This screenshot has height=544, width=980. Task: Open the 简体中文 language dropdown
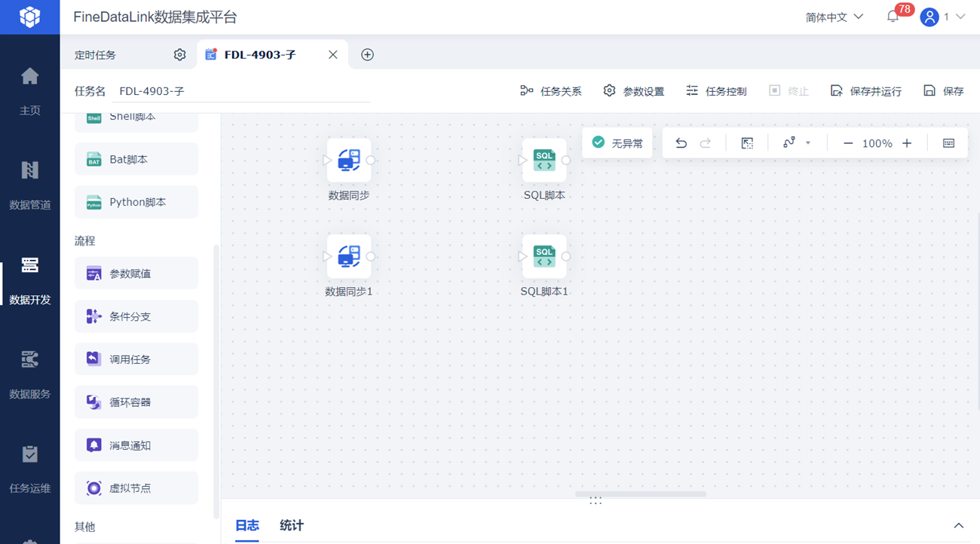[x=834, y=17]
